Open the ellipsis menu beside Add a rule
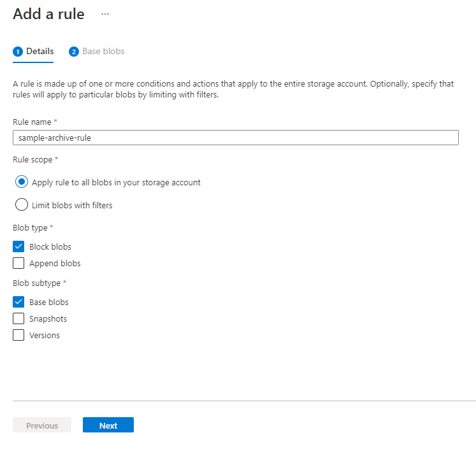Viewport: 476px width, 449px height. click(105, 14)
